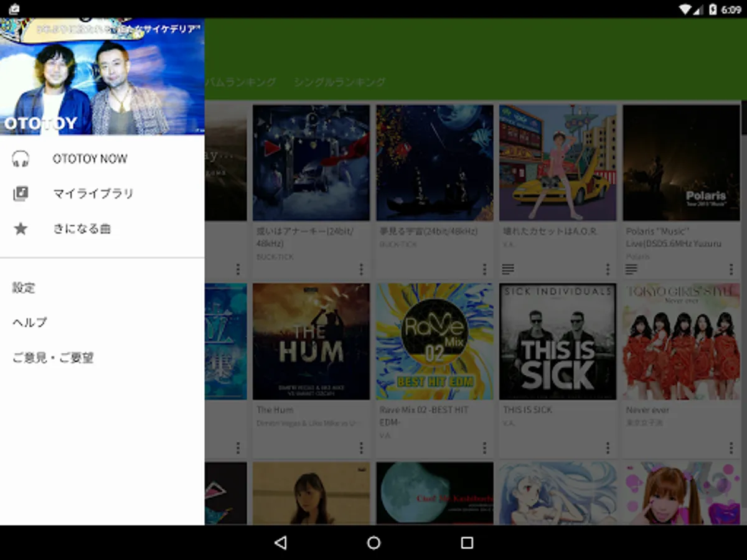Open ご意見・ご要望 feedback
Screen dimensions: 747x560
[102, 358]
